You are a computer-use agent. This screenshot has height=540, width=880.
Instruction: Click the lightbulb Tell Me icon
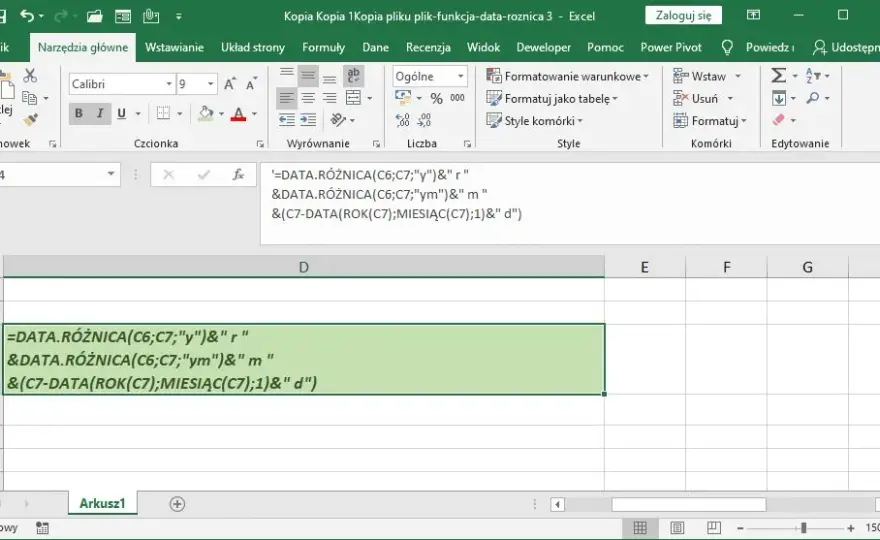click(727, 48)
